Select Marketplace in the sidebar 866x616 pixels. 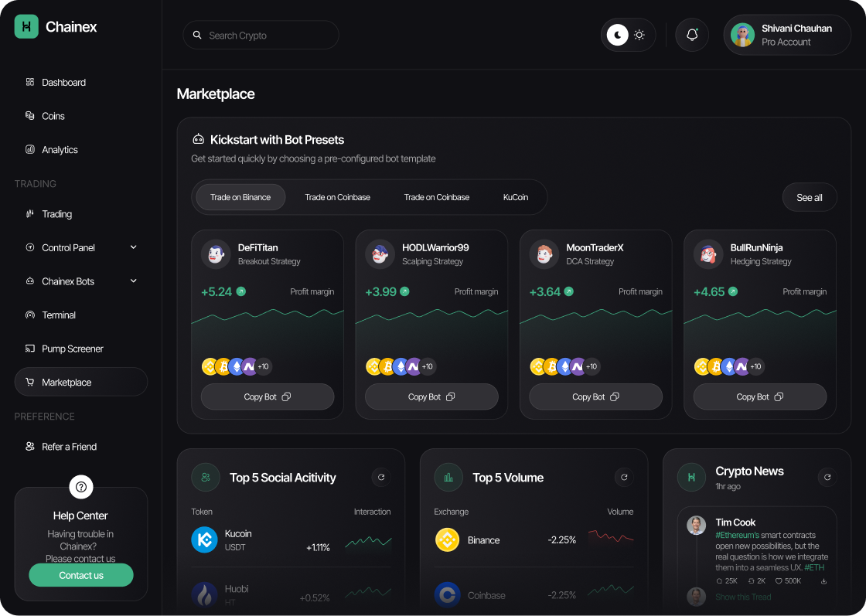click(81, 382)
